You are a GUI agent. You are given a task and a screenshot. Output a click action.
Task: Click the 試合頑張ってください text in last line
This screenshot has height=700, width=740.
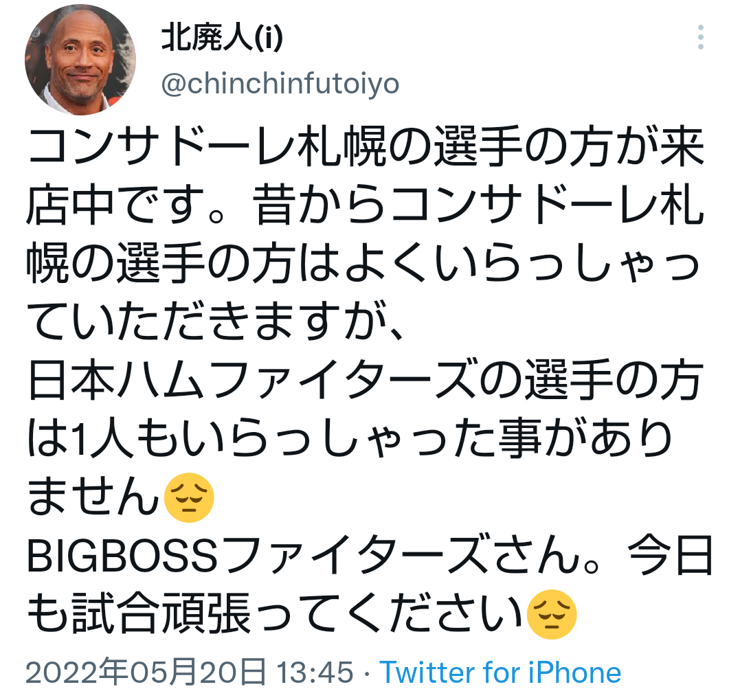point(298,614)
